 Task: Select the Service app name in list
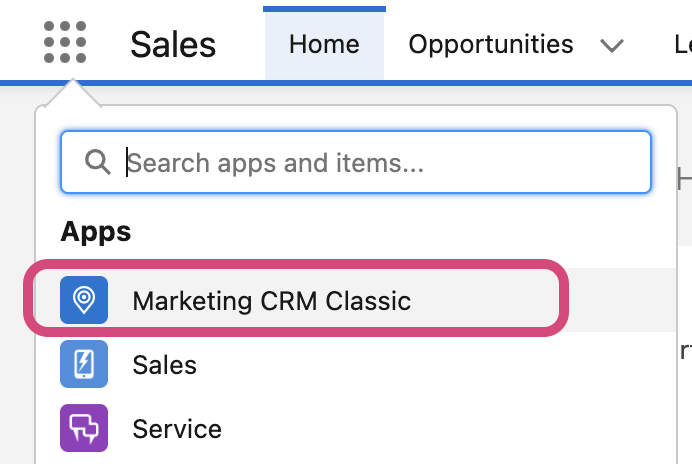click(177, 429)
